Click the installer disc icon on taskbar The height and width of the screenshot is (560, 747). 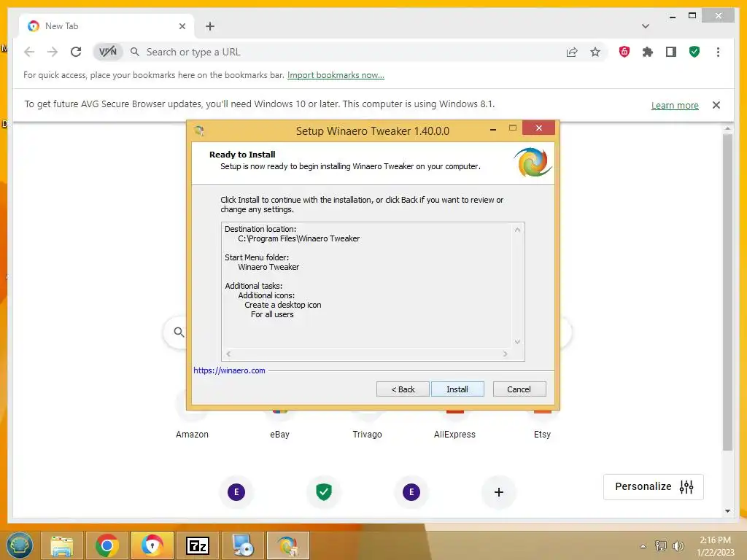242,545
